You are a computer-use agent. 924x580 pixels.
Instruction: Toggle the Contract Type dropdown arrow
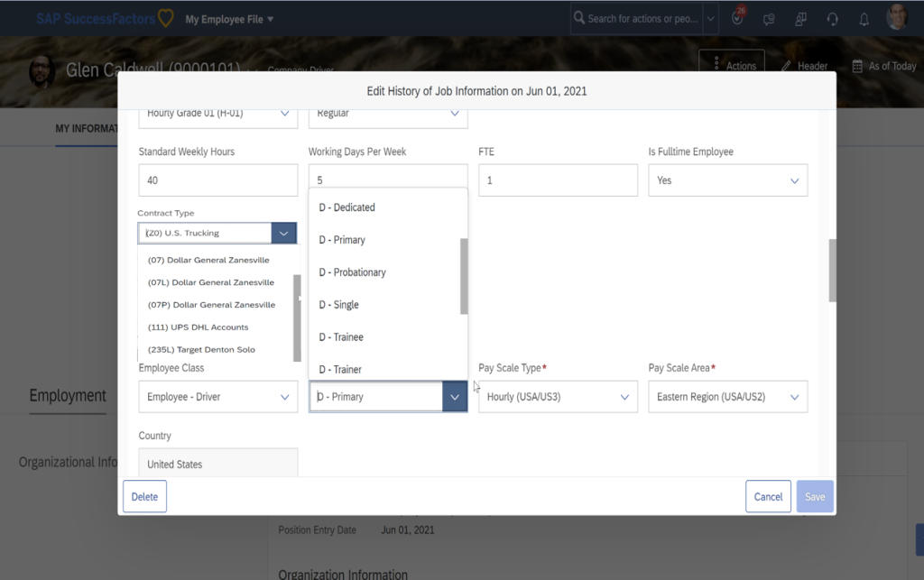pyautogui.click(x=283, y=234)
